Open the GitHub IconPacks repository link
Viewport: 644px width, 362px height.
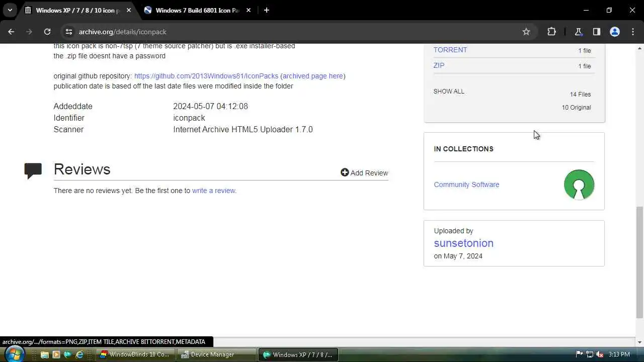click(x=206, y=76)
